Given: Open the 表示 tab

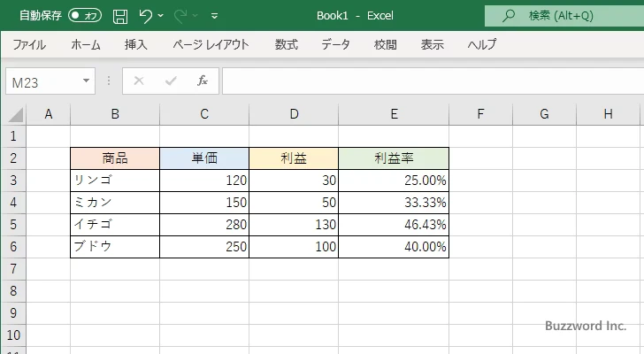Looking at the screenshot, I should pyautogui.click(x=432, y=44).
